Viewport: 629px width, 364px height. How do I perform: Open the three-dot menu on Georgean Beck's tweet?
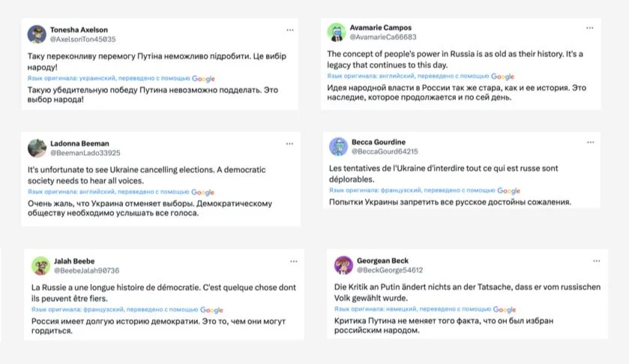click(596, 261)
